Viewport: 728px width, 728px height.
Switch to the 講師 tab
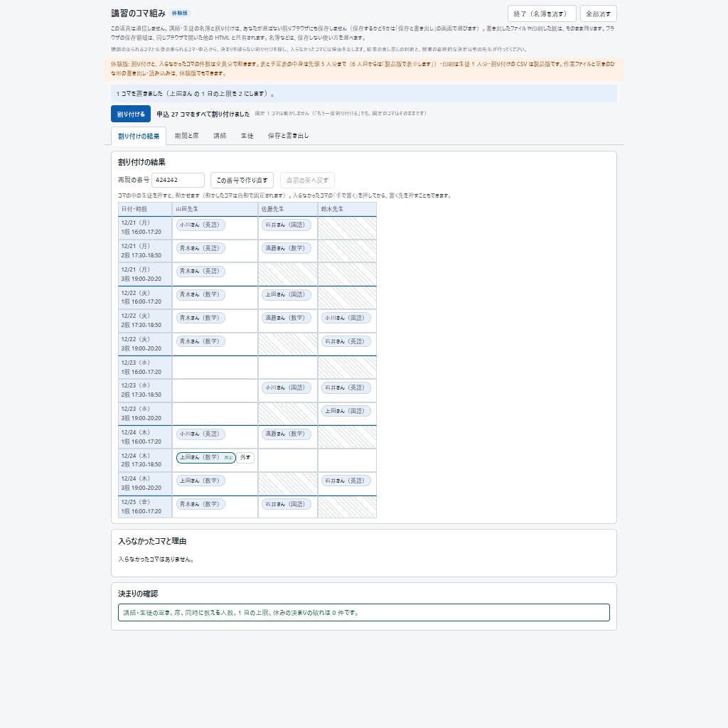tap(220, 136)
